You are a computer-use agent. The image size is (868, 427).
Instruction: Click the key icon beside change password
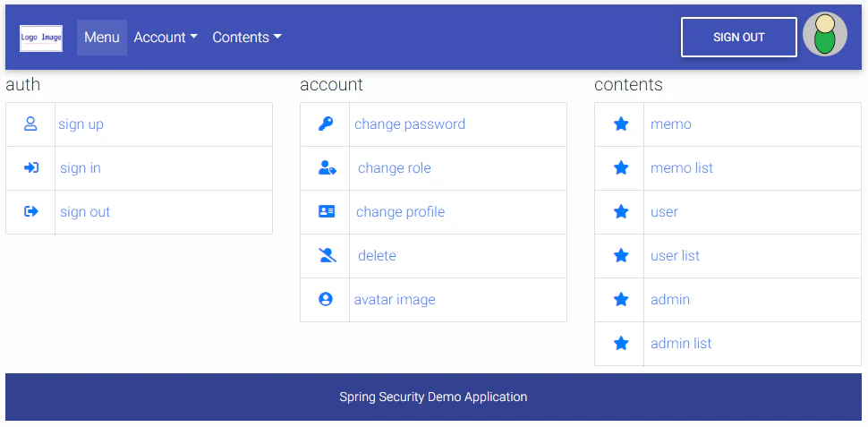pos(326,124)
